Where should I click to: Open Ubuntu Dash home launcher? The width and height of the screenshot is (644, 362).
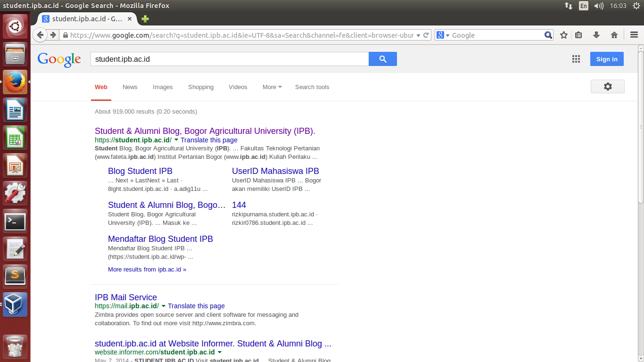[16, 26]
